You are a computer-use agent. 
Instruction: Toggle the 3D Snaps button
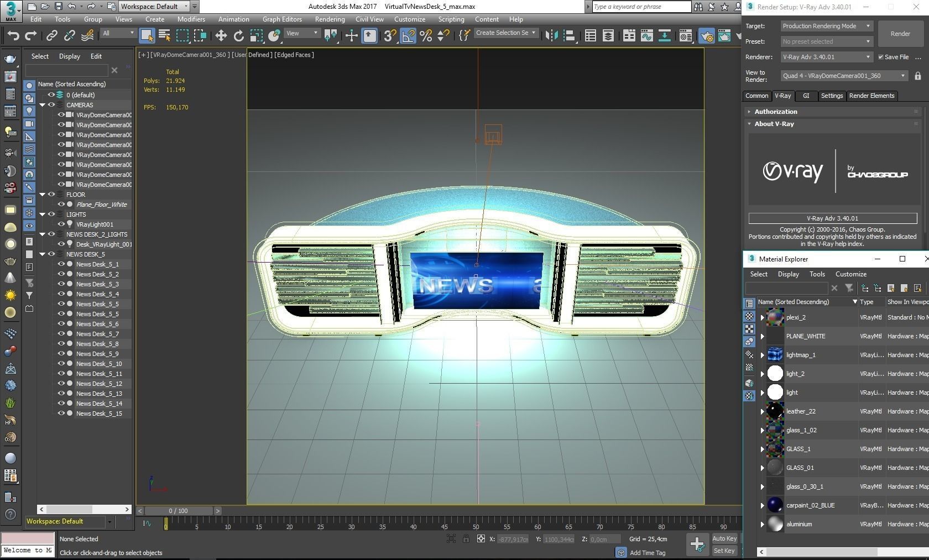[390, 36]
